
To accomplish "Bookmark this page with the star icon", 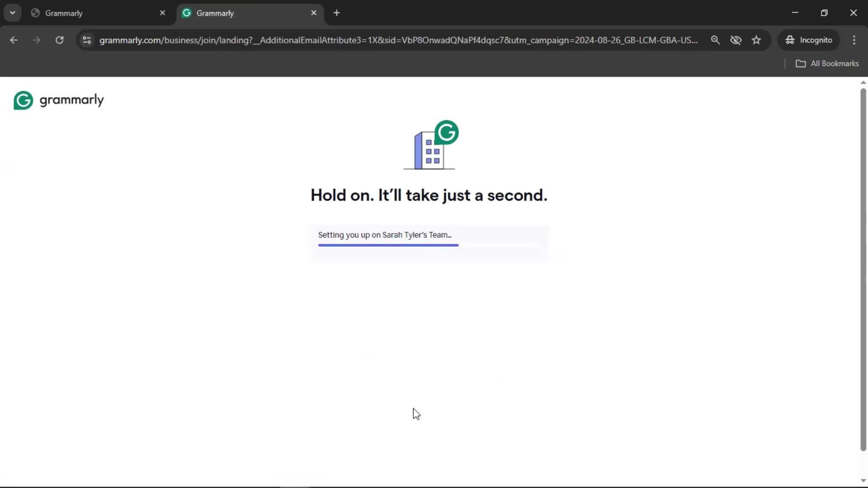I will (x=756, y=40).
